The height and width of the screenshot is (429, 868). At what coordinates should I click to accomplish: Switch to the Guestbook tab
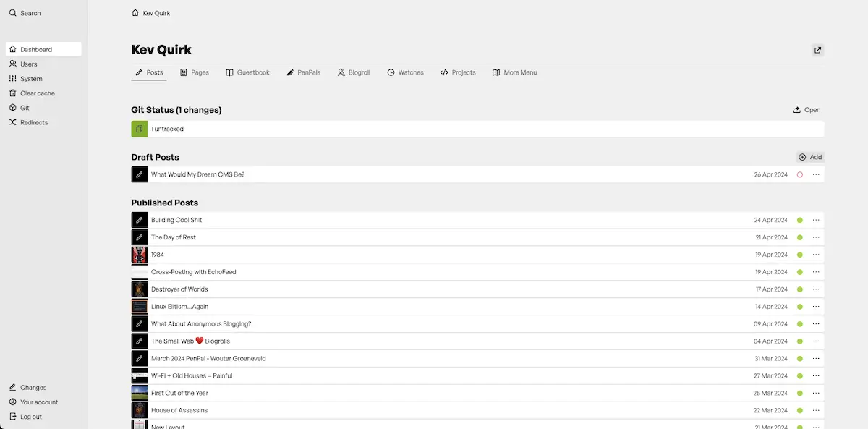click(x=247, y=72)
